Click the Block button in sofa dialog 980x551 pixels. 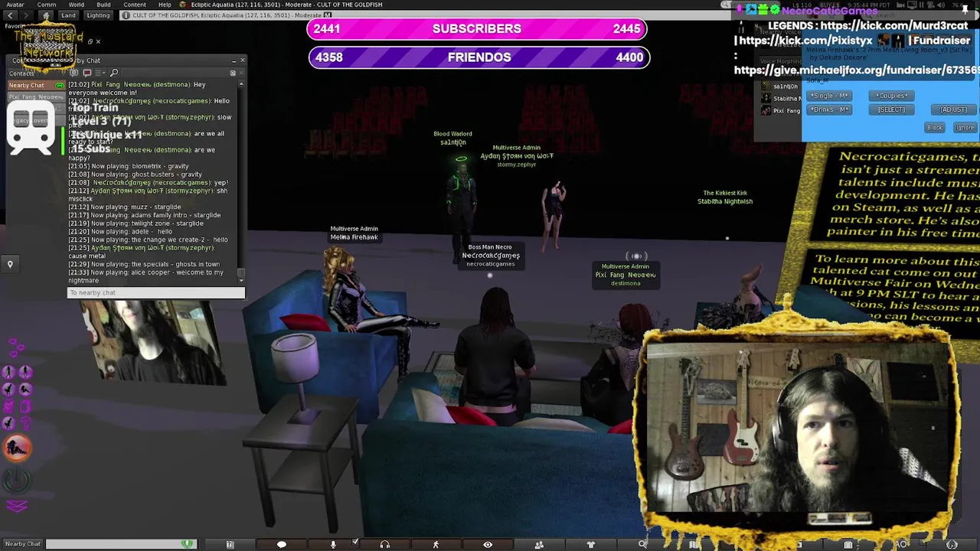pyautogui.click(x=935, y=128)
